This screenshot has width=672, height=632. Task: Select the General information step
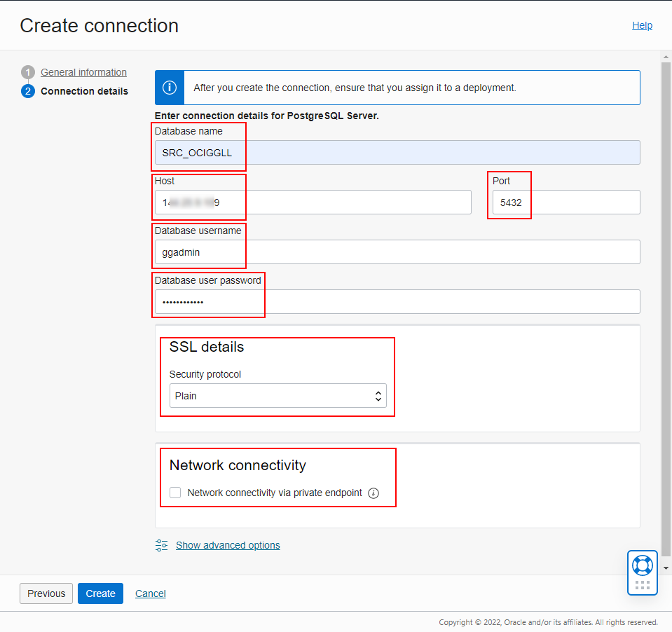click(x=83, y=72)
